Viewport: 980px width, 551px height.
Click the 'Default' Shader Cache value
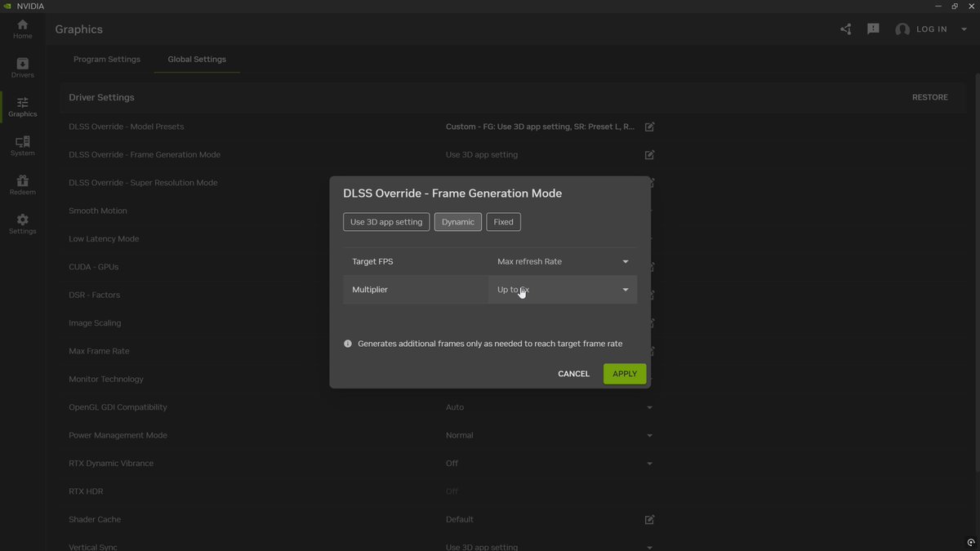pyautogui.click(x=460, y=519)
